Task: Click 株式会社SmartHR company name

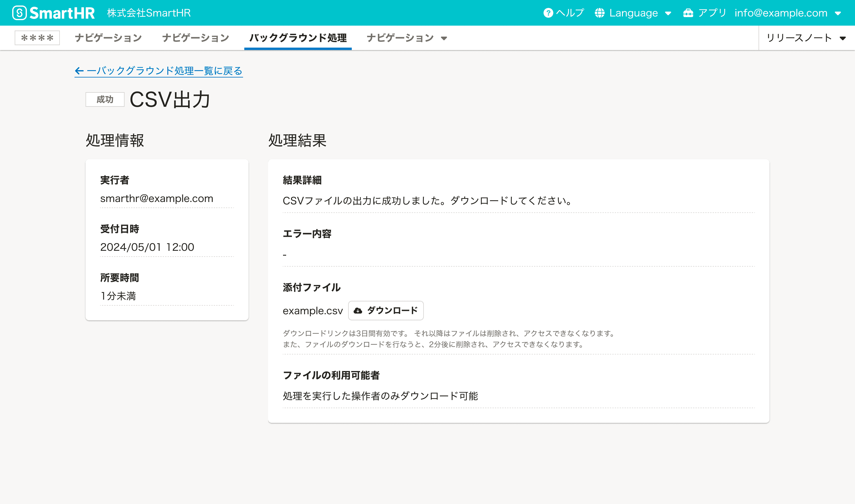Action: click(x=149, y=13)
